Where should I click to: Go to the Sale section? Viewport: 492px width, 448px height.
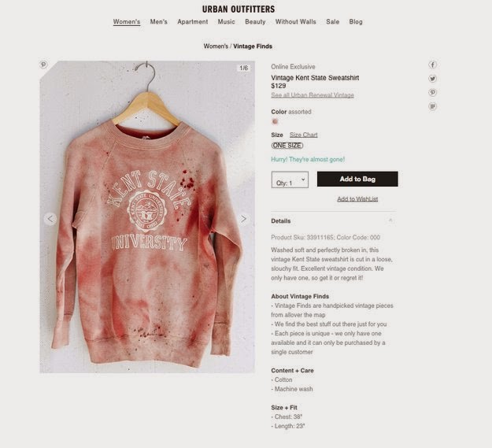tap(333, 21)
